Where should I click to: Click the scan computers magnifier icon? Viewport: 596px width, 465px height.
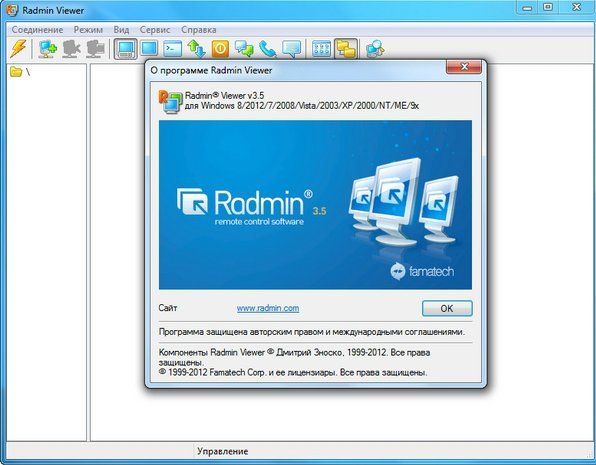point(375,49)
